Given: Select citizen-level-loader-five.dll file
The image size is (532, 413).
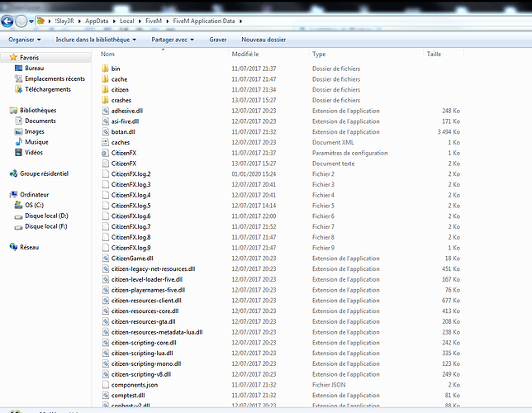Looking at the screenshot, I should pos(147,279).
